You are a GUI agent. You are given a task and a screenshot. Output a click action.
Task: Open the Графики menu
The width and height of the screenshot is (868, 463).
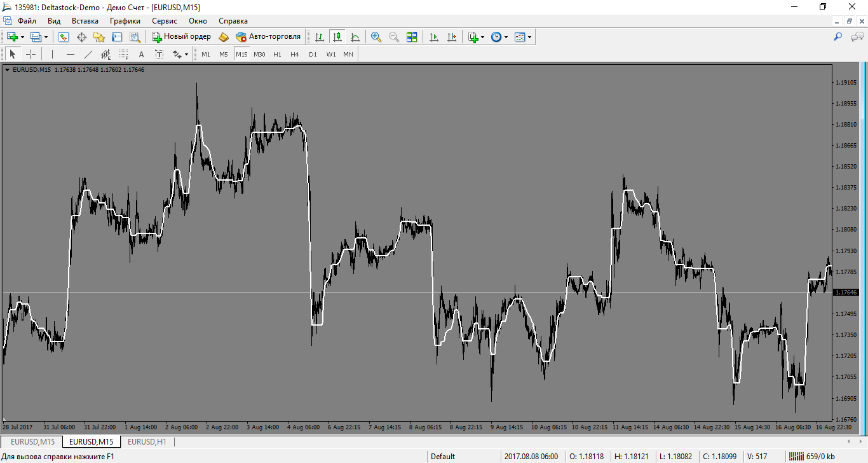pos(125,21)
